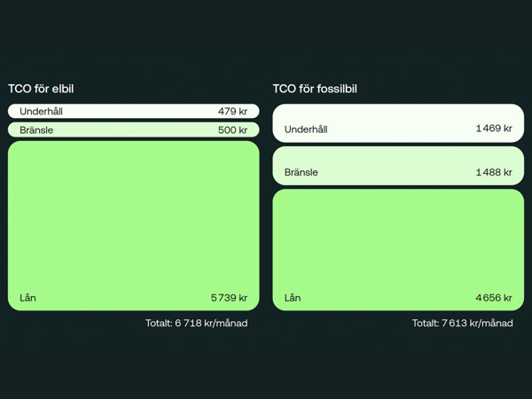Click the 5 739 kr loan value
The width and height of the screenshot is (532, 399).
(x=229, y=298)
